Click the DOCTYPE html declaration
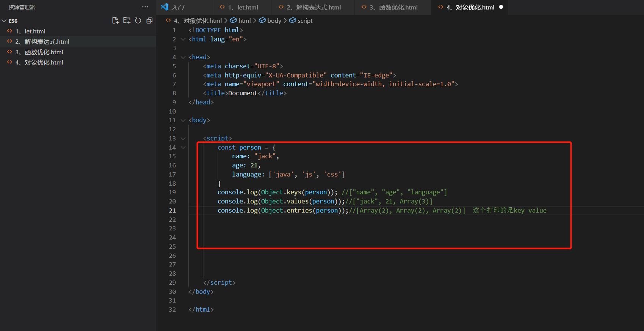The height and width of the screenshot is (331, 644). pyautogui.click(x=216, y=30)
